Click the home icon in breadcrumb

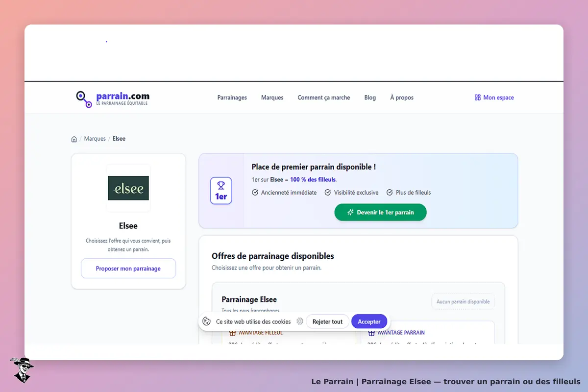[x=74, y=139]
